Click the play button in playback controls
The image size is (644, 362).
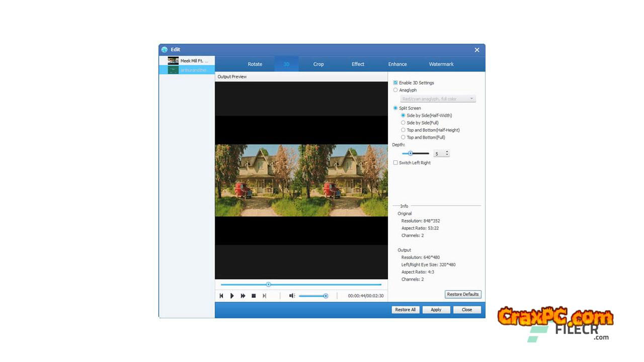click(232, 296)
